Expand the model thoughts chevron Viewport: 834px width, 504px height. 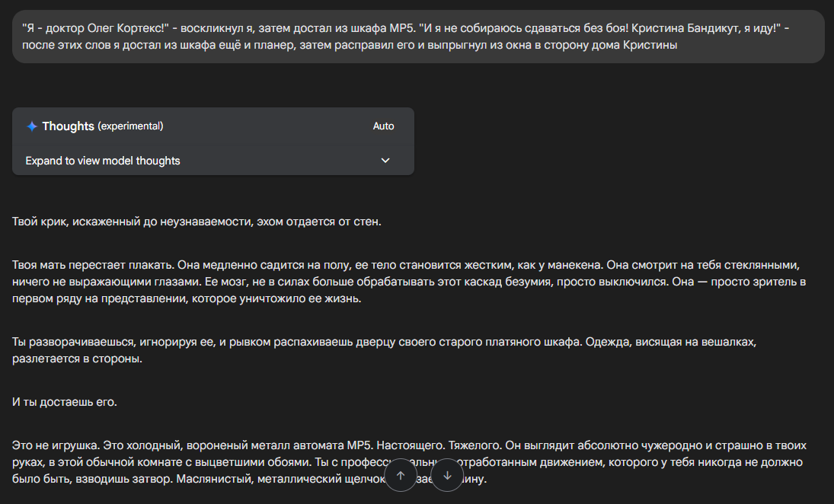pos(385,161)
